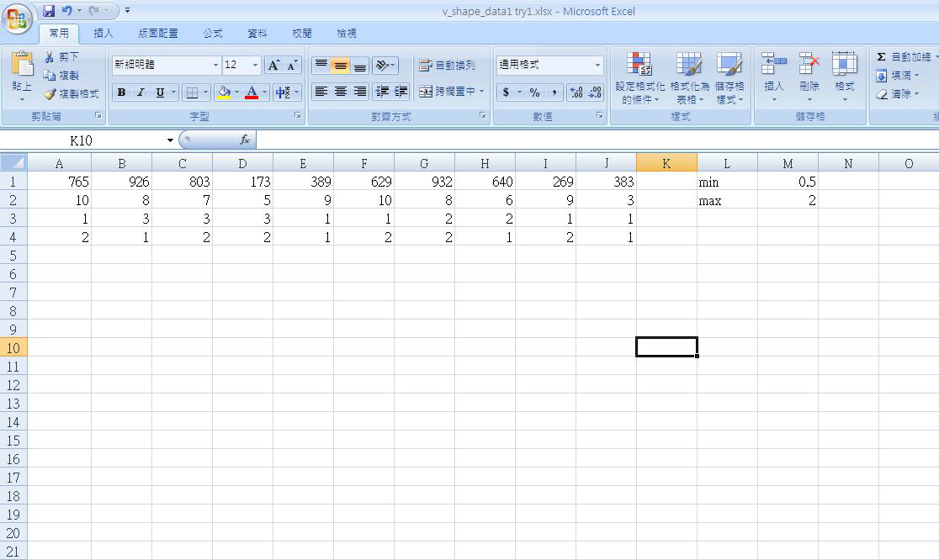Apply cell borders with the borders icon
The width and height of the screenshot is (939, 560).
(192, 92)
